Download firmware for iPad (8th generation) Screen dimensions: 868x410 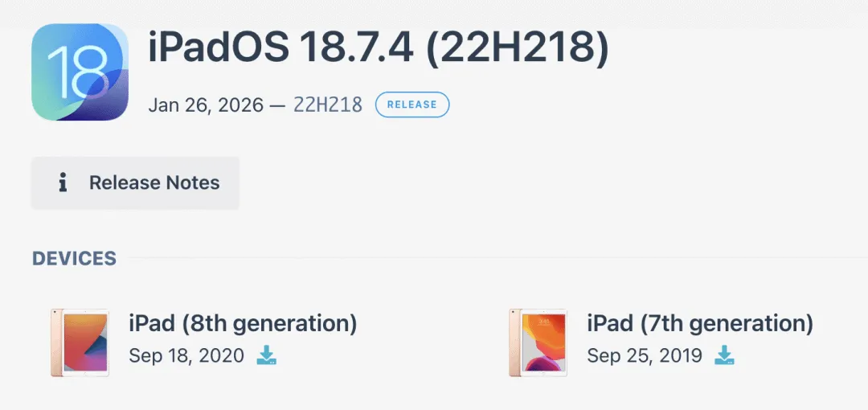tap(267, 355)
